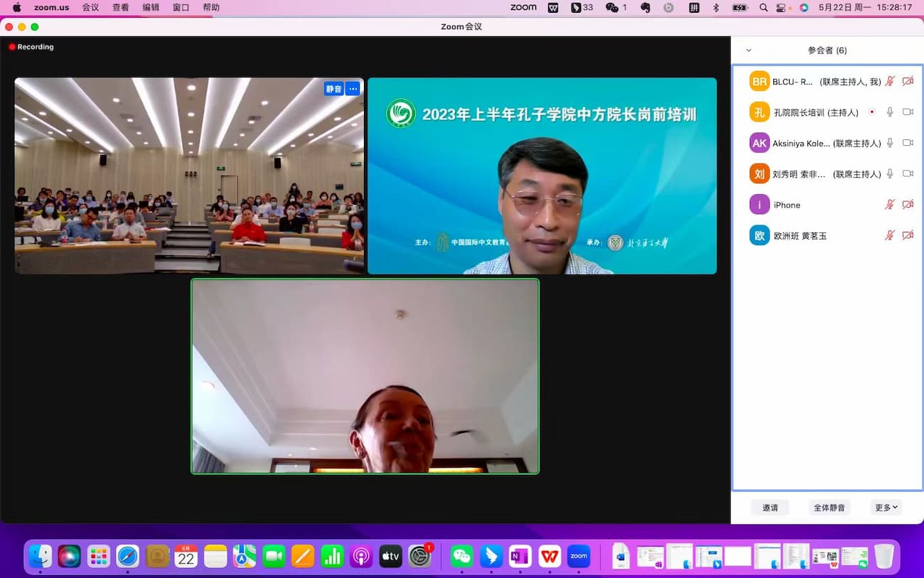This screenshot has width=924, height=578.
Task: Select the 刘秀明 索非... participant row
Action: (x=828, y=173)
